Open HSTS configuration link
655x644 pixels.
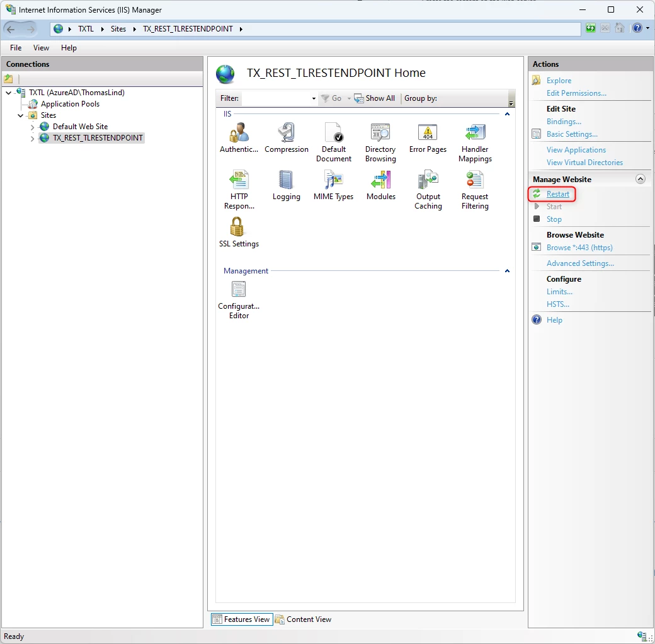[557, 304]
